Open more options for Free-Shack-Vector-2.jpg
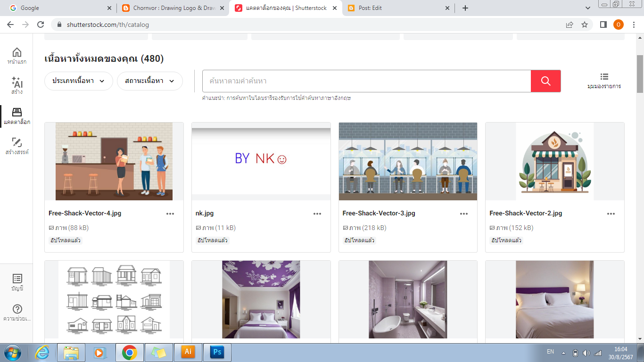Viewport: 644px width, 362px height. pos(611,214)
